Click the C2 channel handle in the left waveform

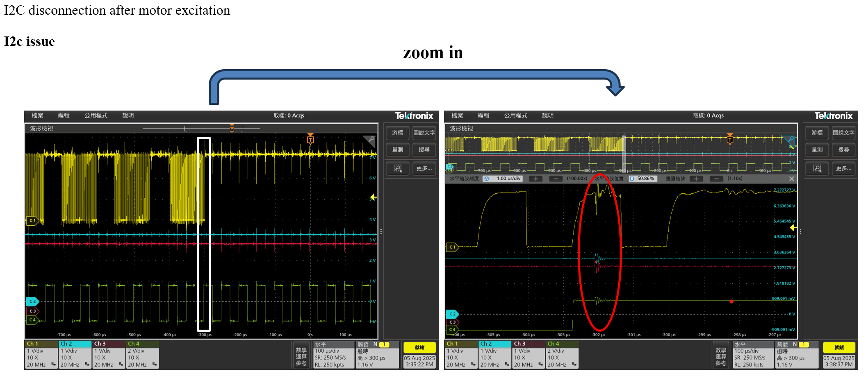coord(32,301)
